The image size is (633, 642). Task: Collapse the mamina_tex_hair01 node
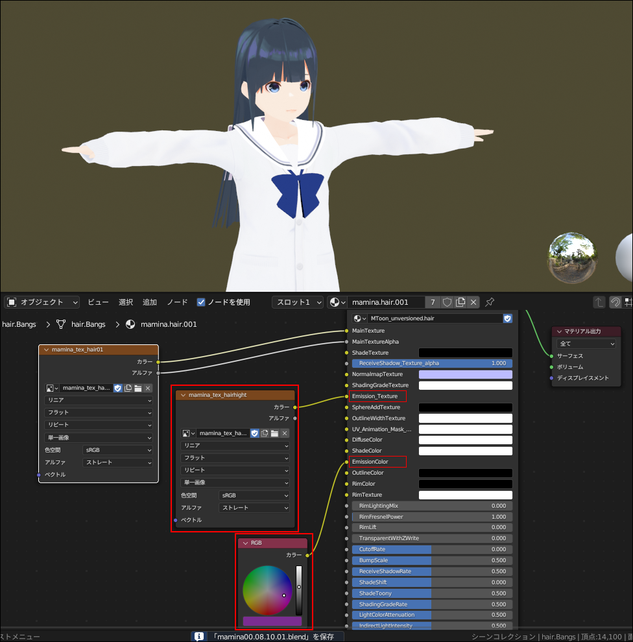click(46, 350)
